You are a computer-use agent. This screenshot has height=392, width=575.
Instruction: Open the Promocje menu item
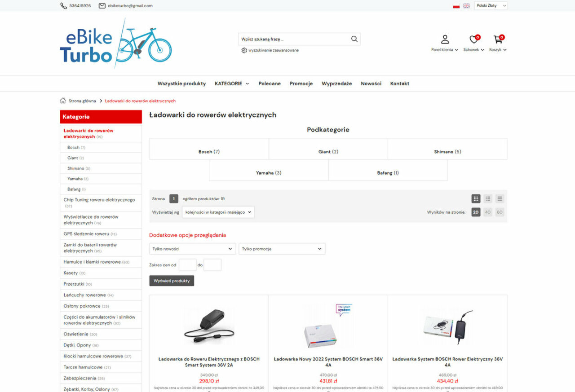click(x=301, y=84)
